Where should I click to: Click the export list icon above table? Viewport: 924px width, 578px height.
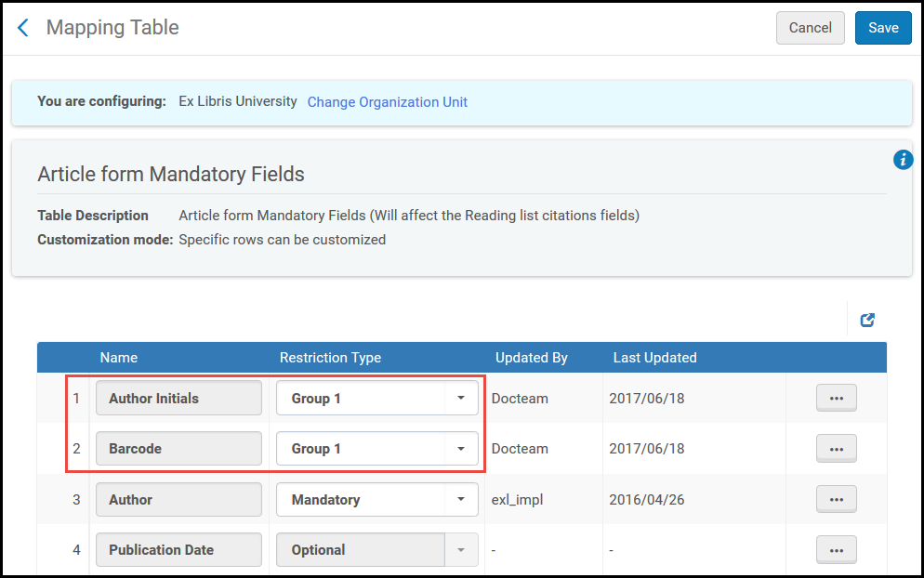867,320
